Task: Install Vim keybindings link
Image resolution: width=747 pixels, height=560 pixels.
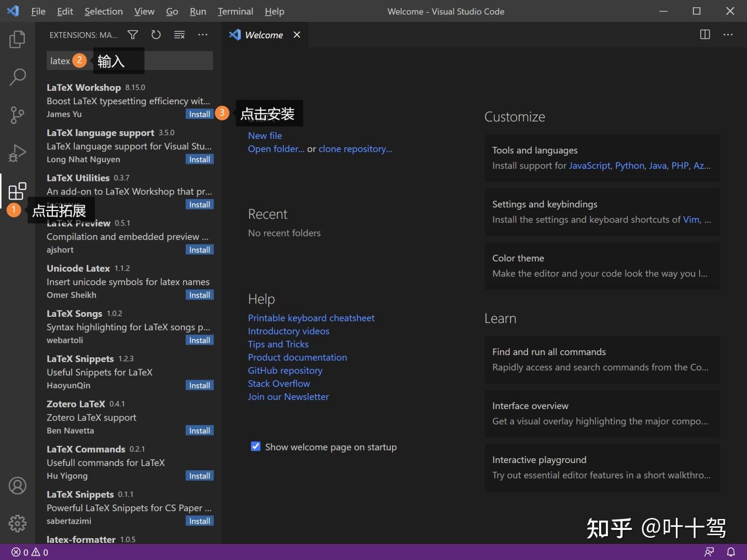Action: (691, 220)
